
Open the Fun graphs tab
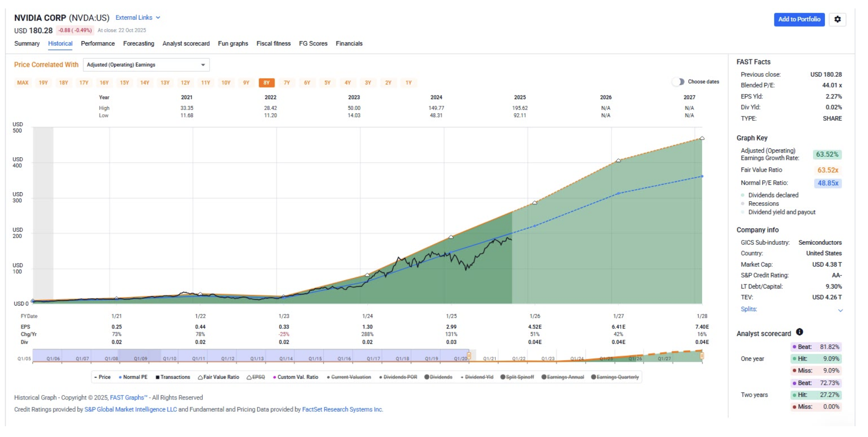[233, 44]
